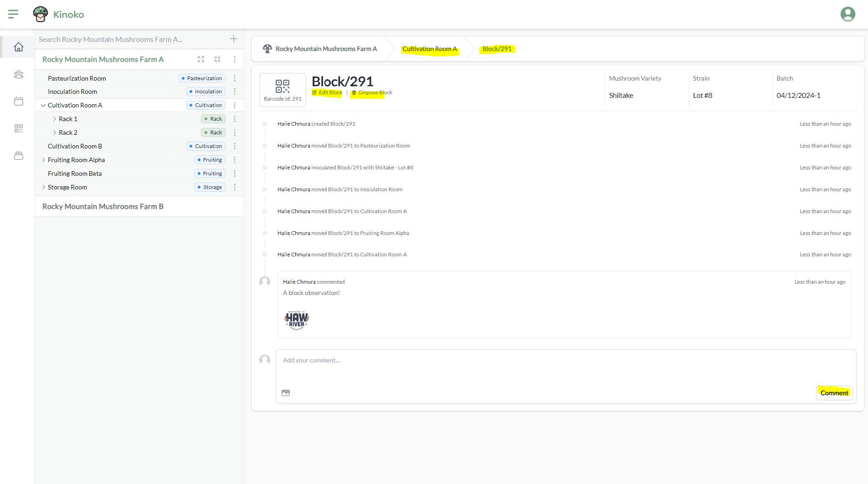Expand the Fruiting Room Alpha node
868x484 pixels.
pyautogui.click(x=43, y=160)
